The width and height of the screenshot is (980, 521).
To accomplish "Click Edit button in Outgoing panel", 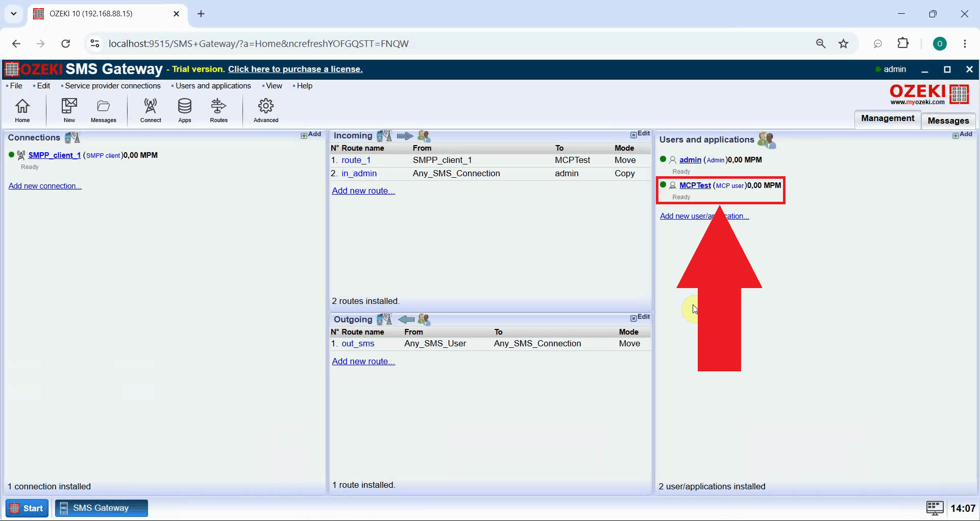I will click(x=640, y=317).
